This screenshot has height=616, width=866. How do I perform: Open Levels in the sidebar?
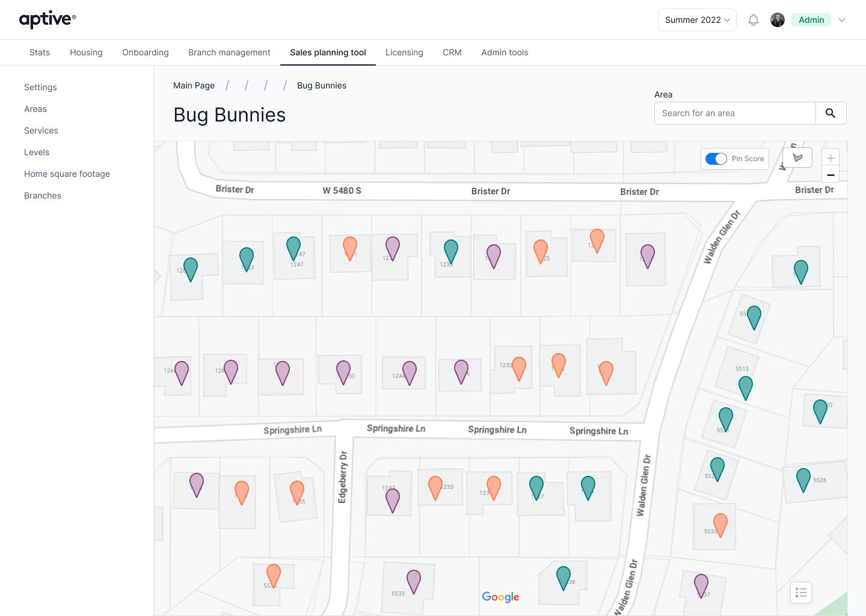pyautogui.click(x=37, y=152)
